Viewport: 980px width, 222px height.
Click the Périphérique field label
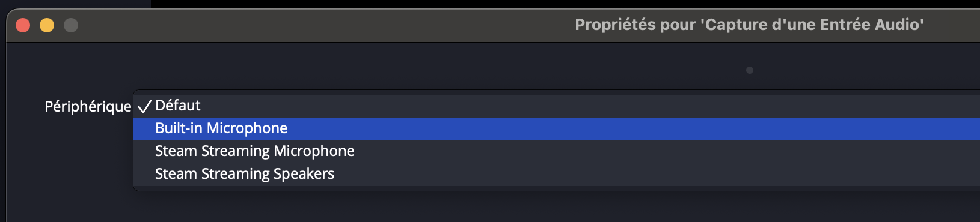tap(88, 107)
